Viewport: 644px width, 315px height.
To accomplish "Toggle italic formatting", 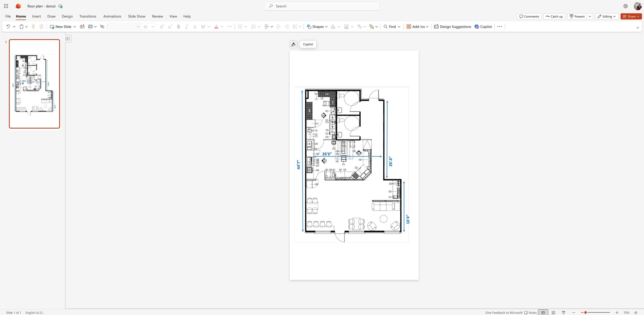I will pyautogui.click(x=186, y=26).
